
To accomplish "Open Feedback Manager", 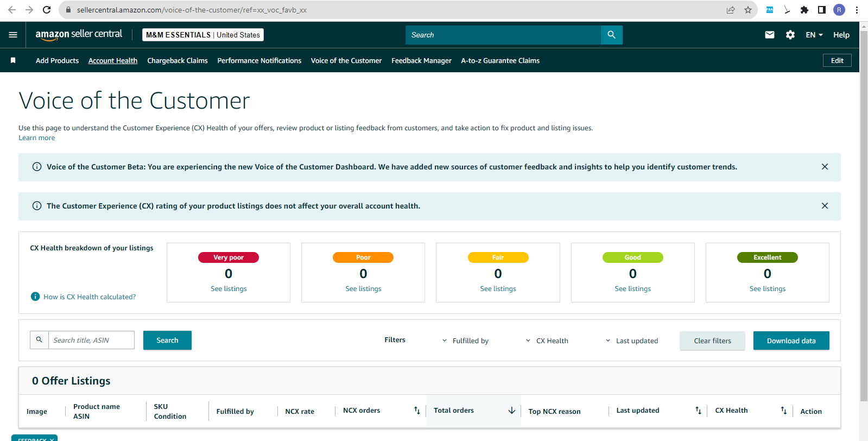I will [x=421, y=60].
